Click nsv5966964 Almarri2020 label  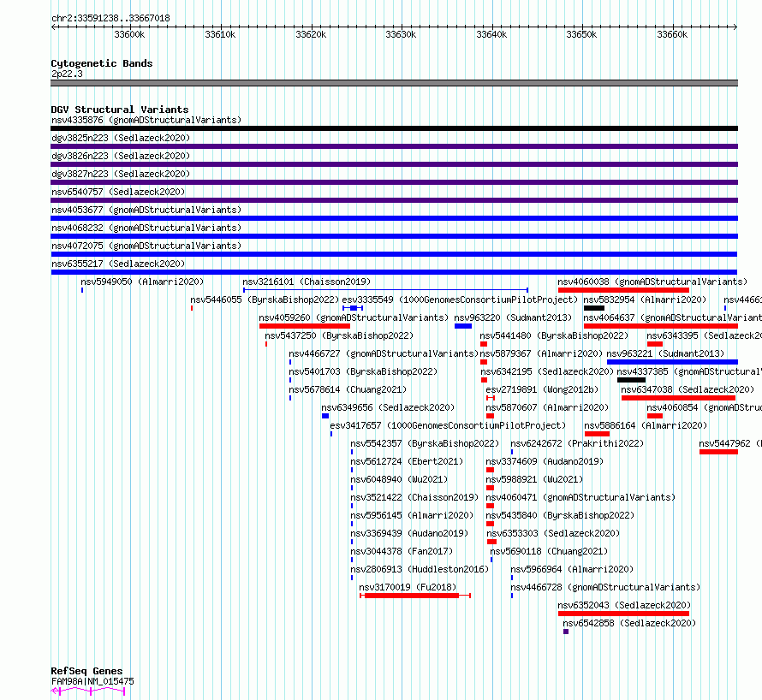tap(572, 569)
